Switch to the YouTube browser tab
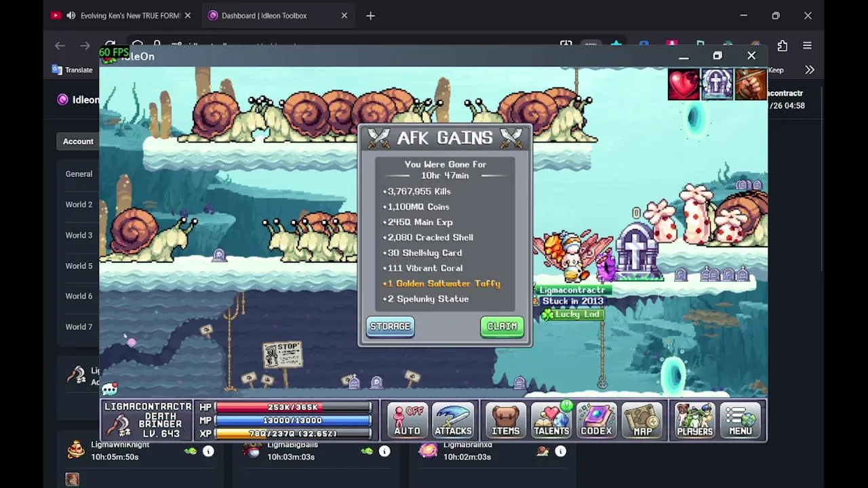Image resolution: width=868 pixels, height=488 pixels. [x=122, y=16]
